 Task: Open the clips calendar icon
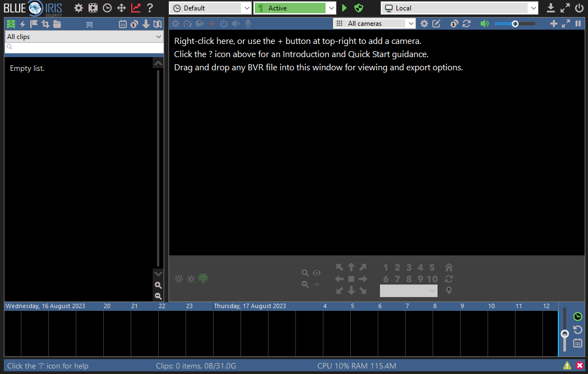(x=122, y=24)
